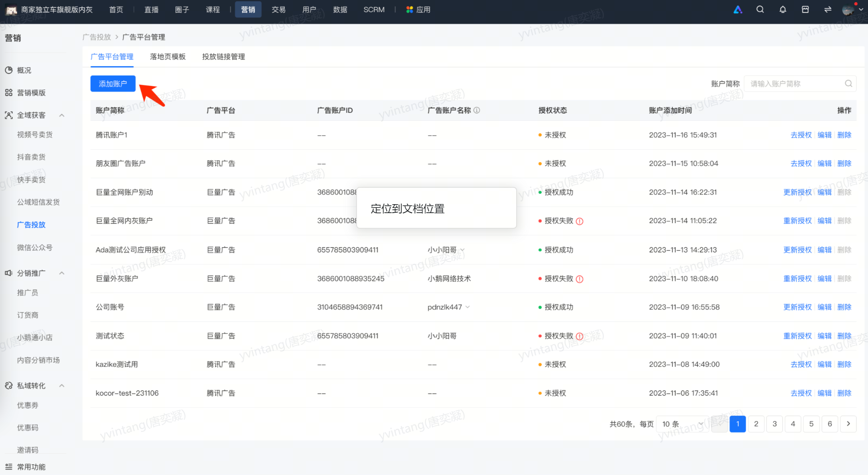
Task: Click the 添加账户 button
Action: [113, 83]
